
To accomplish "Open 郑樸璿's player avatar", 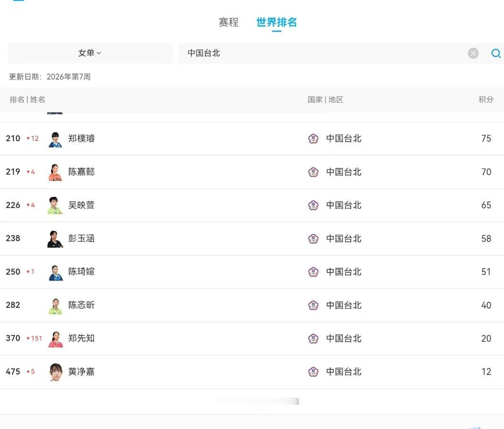I will pos(55,139).
